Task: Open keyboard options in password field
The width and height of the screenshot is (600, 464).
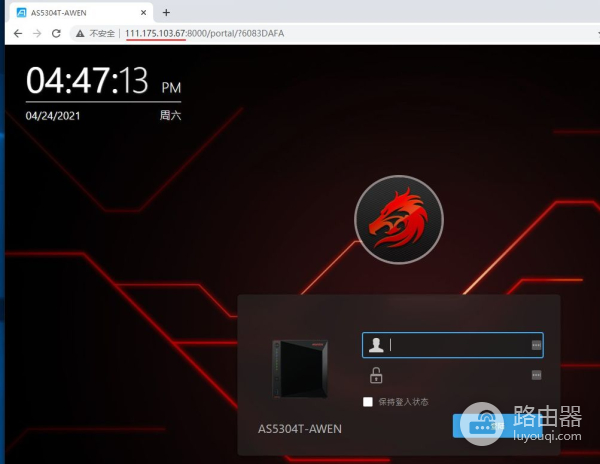Action: click(x=536, y=375)
